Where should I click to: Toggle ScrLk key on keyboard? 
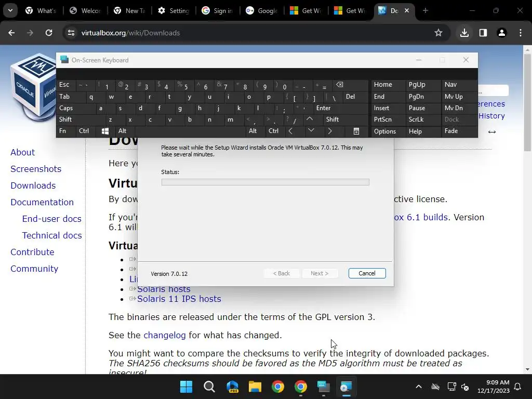(416, 119)
